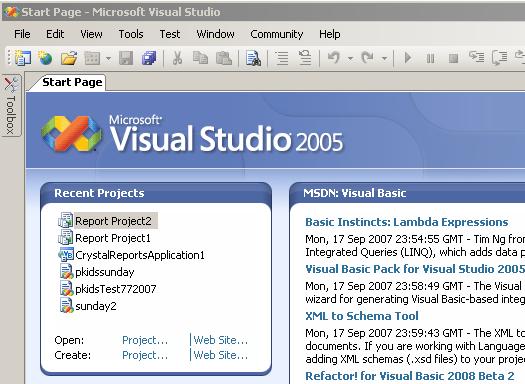Click the toolbar grip handle
The width and height of the screenshot is (525, 384).
(9, 58)
